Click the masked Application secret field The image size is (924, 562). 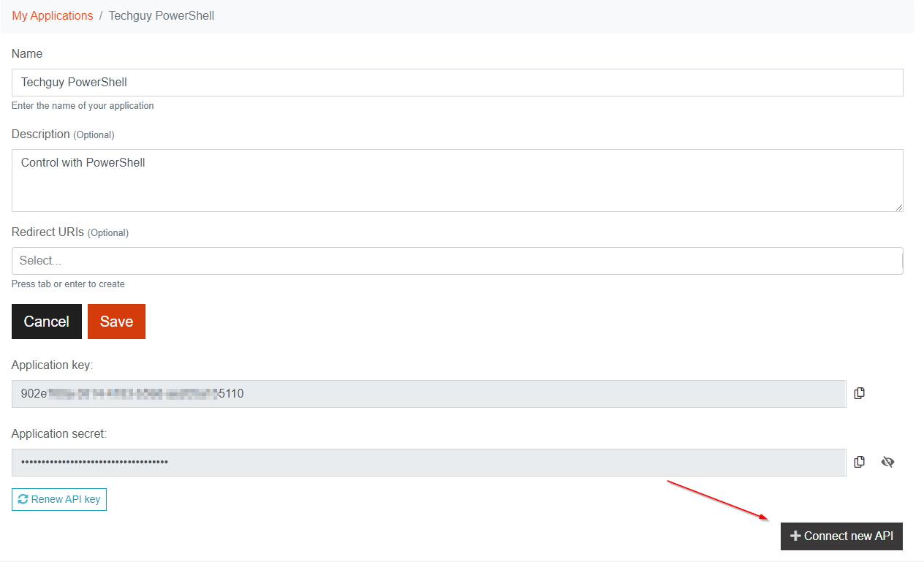pos(428,463)
